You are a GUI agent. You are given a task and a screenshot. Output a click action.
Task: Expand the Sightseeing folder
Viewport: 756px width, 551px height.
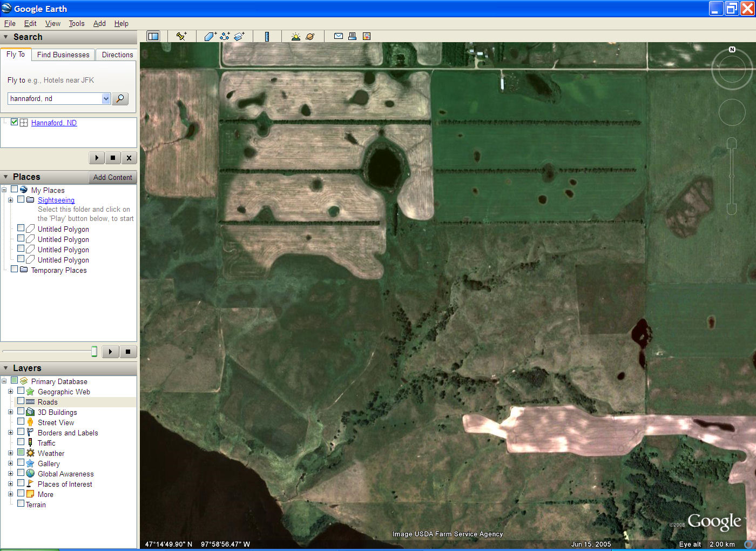[x=10, y=200]
